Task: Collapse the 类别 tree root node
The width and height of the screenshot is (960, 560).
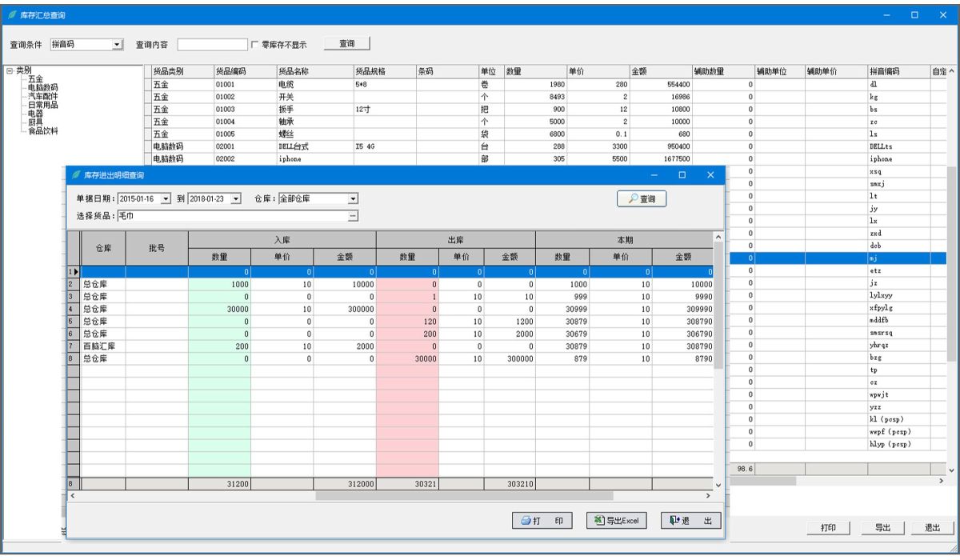Action: [x=10, y=70]
